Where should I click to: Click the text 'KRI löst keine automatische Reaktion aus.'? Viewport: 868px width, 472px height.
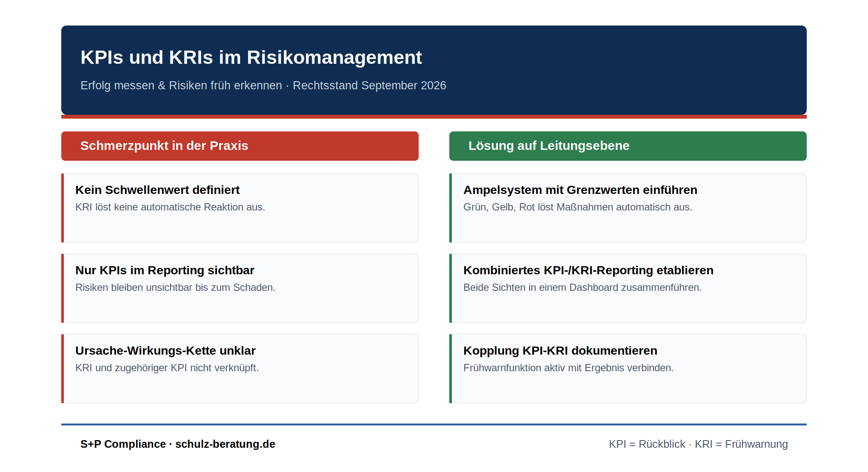[170, 207]
